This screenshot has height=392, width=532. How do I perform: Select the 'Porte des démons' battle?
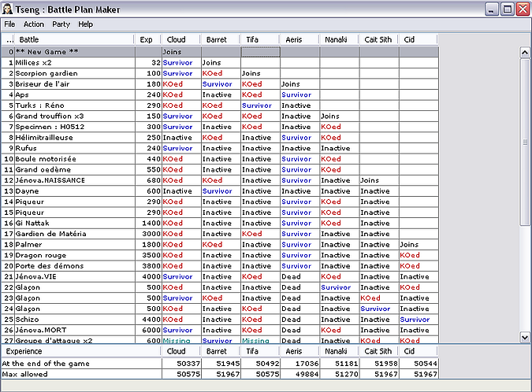220,266
